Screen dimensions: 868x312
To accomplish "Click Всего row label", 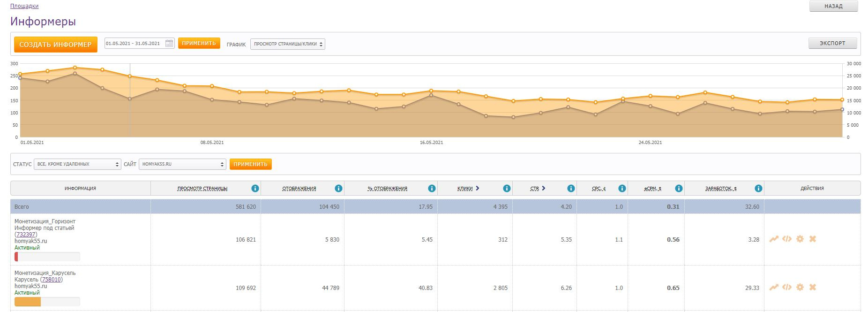I will click(x=22, y=207).
